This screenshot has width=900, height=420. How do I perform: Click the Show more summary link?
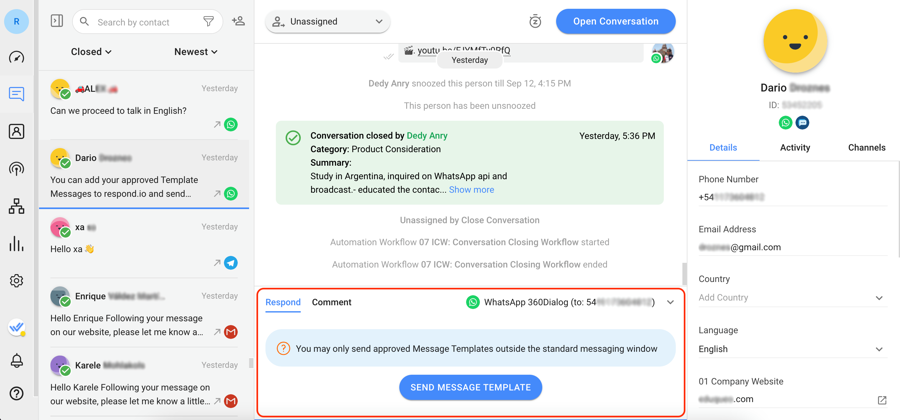(471, 189)
